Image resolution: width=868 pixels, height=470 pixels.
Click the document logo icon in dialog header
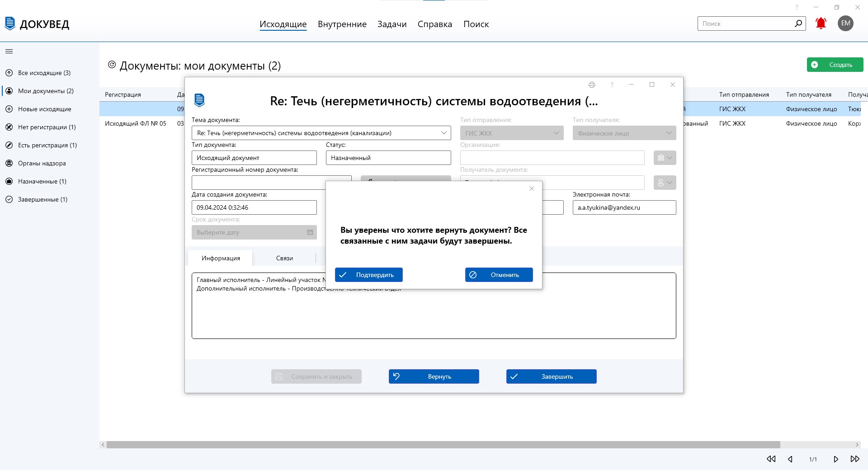coord(199,100)
